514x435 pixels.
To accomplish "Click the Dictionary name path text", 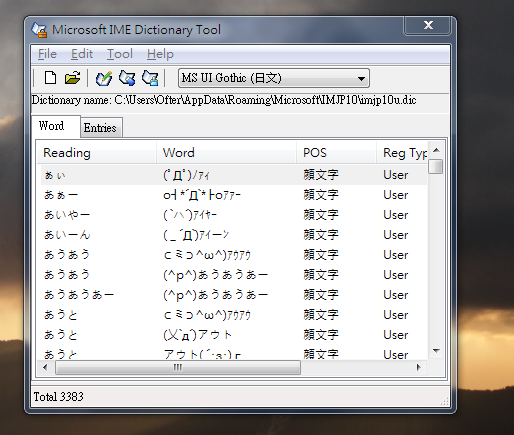I will click(224, 100).
